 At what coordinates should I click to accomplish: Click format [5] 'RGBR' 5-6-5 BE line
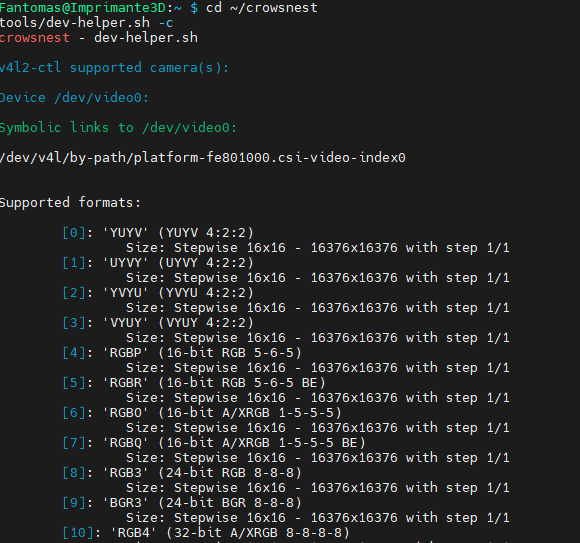coord(194,382)
